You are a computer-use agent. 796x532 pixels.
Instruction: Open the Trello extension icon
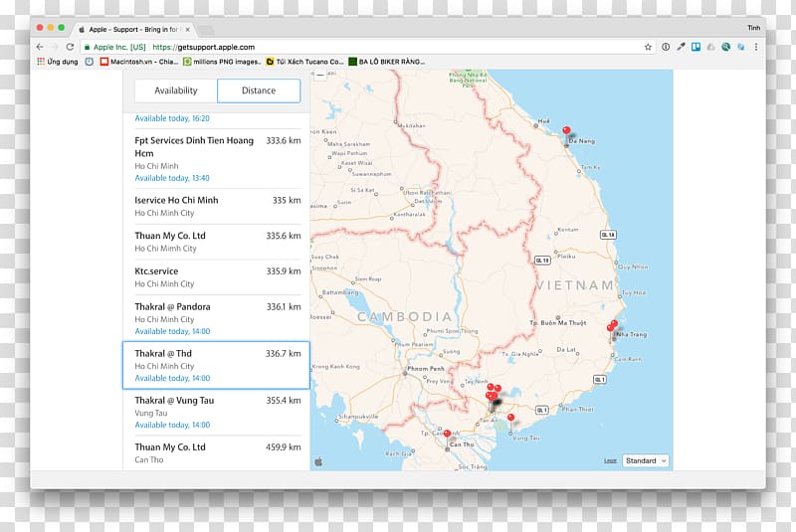[696, 47]
